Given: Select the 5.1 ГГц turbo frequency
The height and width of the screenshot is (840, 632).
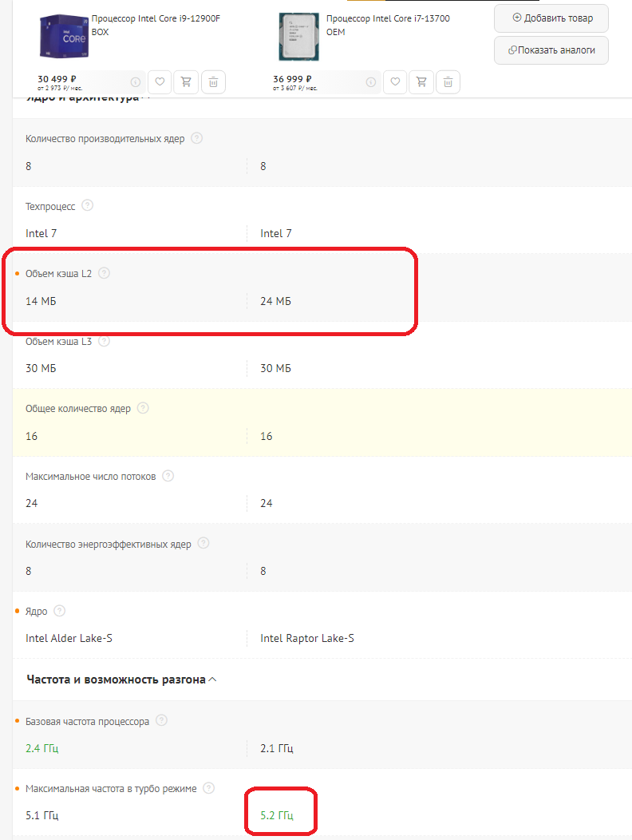Looking at the screenshot, I should click(x=41, y=815).
